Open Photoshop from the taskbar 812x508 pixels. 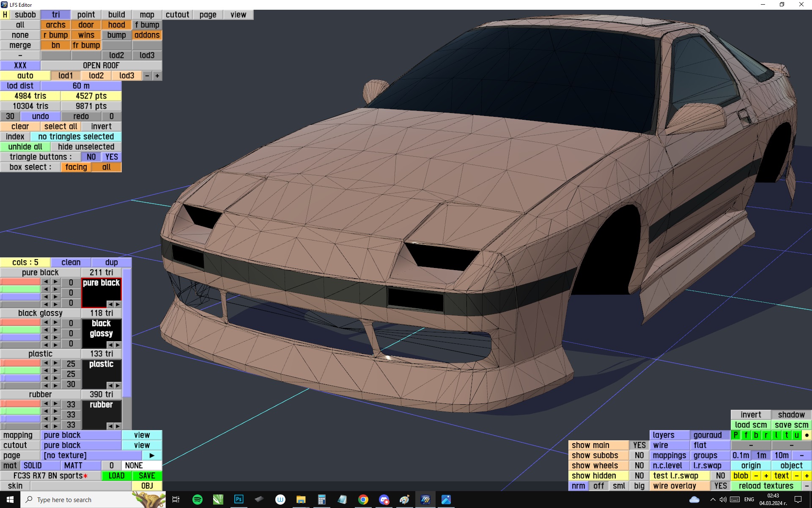(239, 500)
